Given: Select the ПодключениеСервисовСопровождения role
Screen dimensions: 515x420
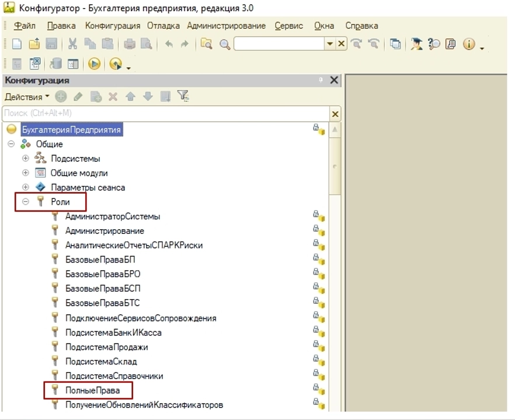Looking at the screenshot, I should (141, 318).
